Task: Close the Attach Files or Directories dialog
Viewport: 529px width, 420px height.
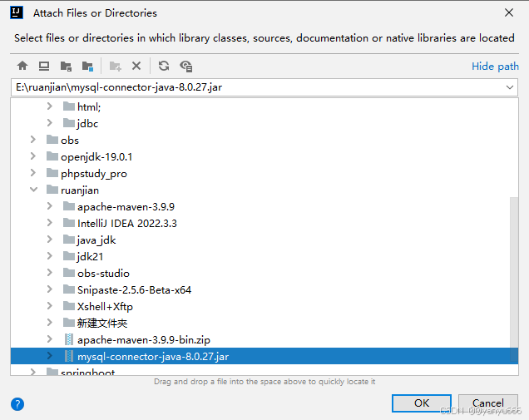Action: tap(509, 12)
